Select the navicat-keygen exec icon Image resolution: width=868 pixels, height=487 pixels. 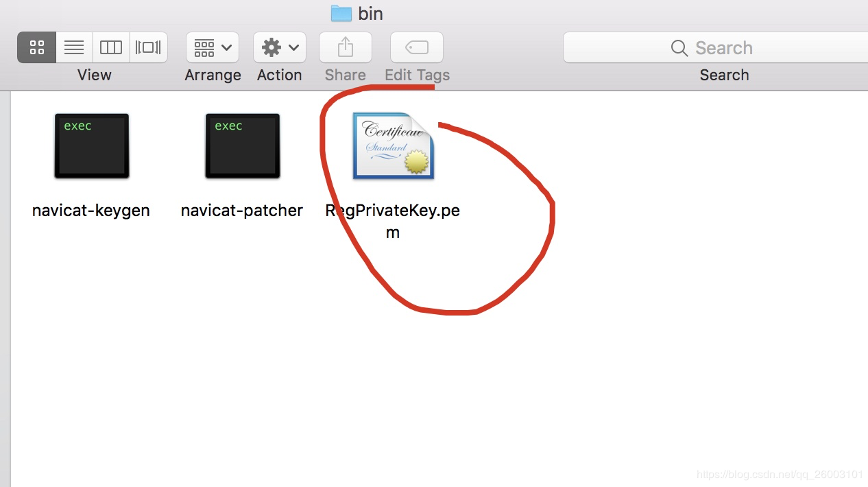92,145
